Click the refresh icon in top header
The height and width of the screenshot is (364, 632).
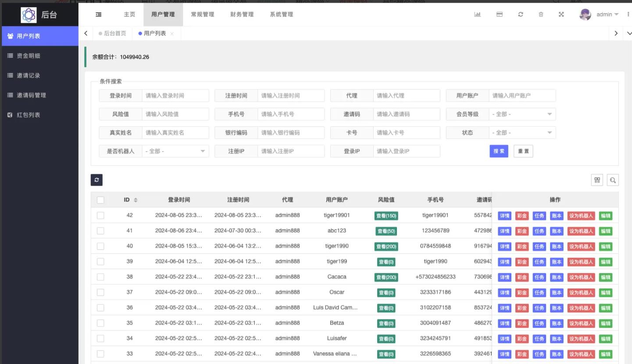coord(521,14)
